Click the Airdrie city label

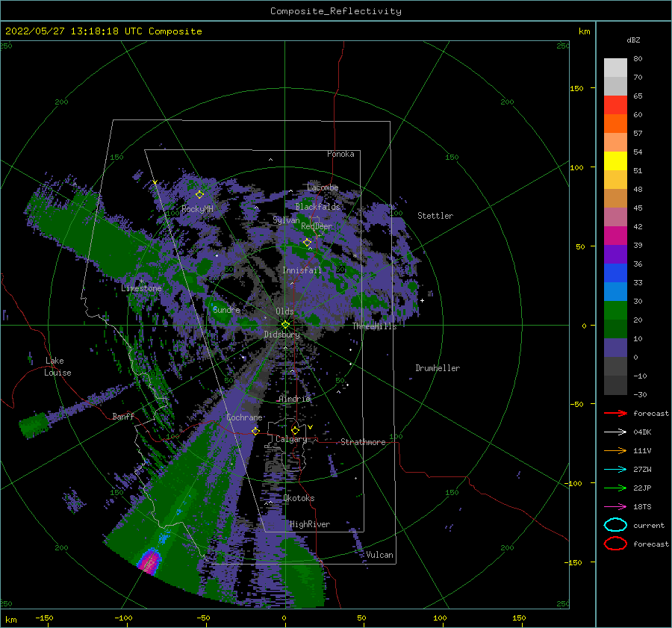click(x=294, y=399)
